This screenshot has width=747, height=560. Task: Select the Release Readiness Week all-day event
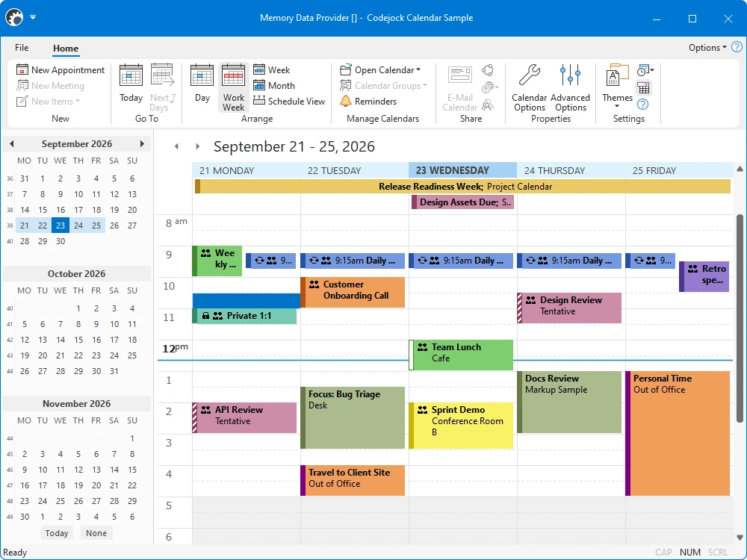(x=462, y=186)
